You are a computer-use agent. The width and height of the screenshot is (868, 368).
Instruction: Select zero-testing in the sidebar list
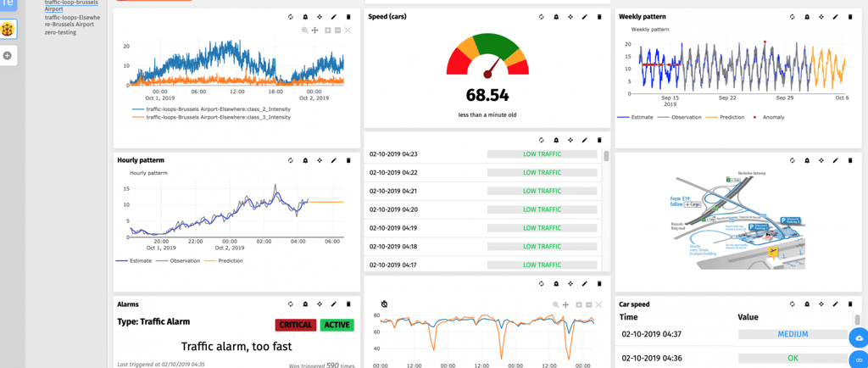[x=60, y=32]
